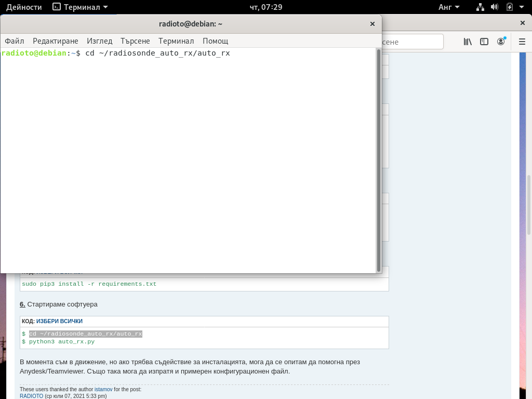
Task: Open the Файл menu in terminal
Action: (x=14, y=41)
